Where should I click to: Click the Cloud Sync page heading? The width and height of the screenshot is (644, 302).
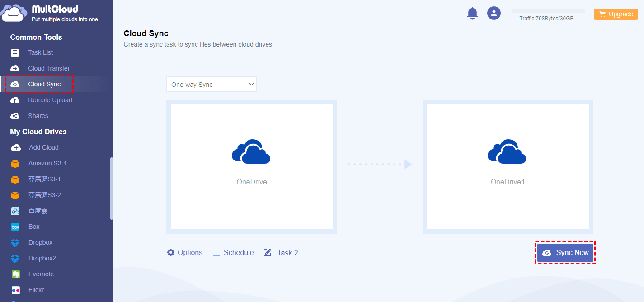click(146, 33)
